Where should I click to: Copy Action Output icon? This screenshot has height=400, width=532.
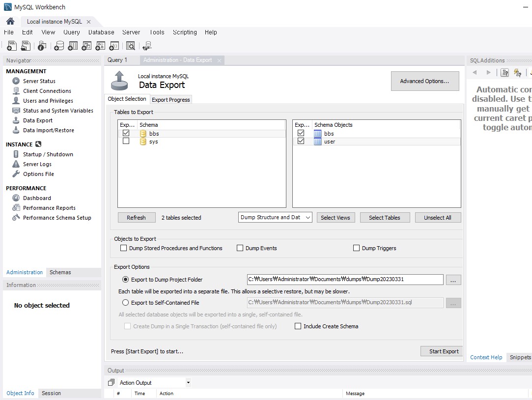112,382
